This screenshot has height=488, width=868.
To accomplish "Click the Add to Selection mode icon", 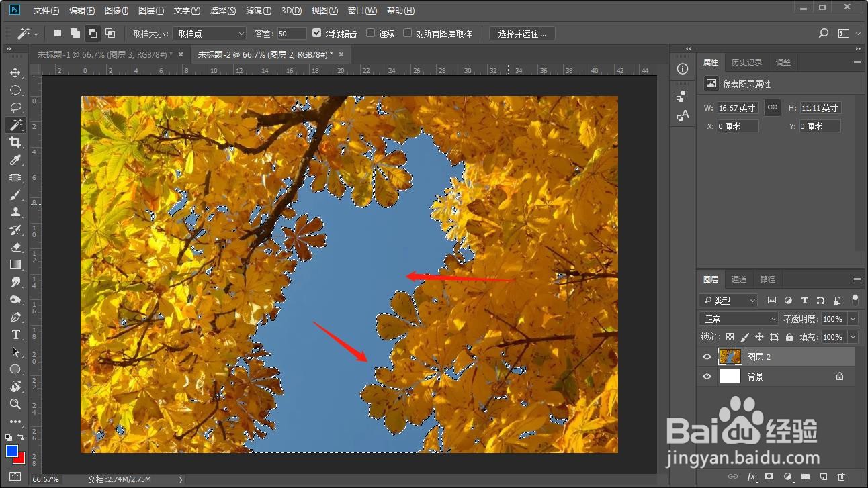I will tap(75, 33).
